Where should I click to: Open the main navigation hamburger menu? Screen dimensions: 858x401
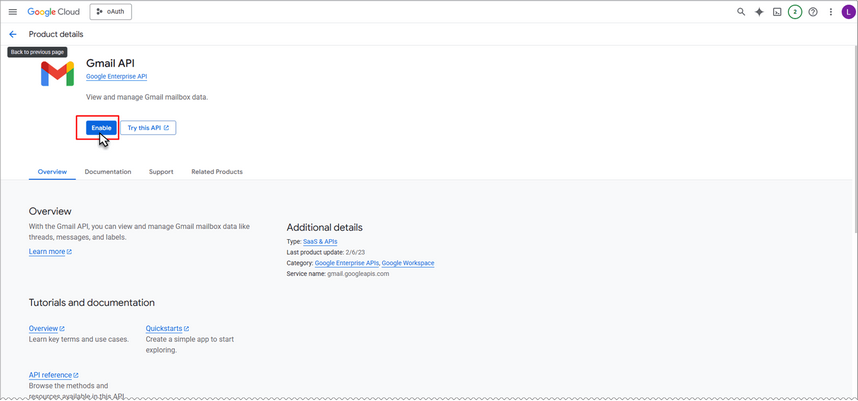(x=13, y=11)
